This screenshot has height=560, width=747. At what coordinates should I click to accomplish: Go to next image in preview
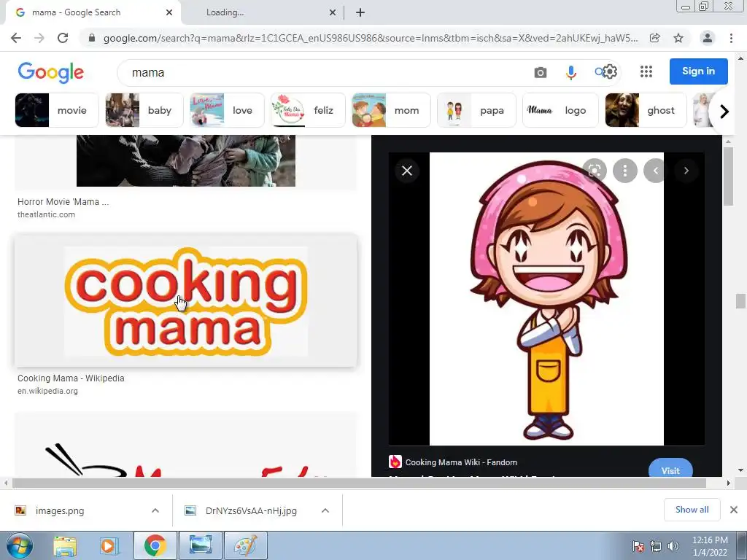(686, 171)
